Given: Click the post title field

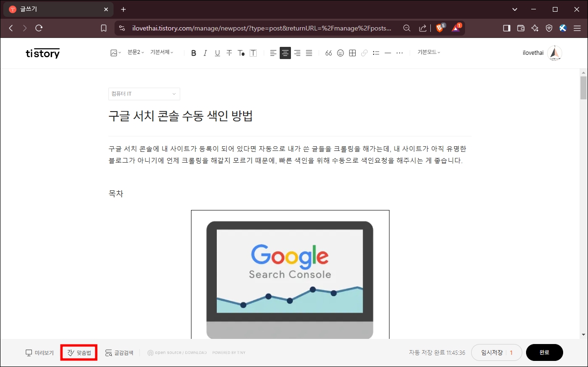Looking at the screenshot, I should coord(290,116).
